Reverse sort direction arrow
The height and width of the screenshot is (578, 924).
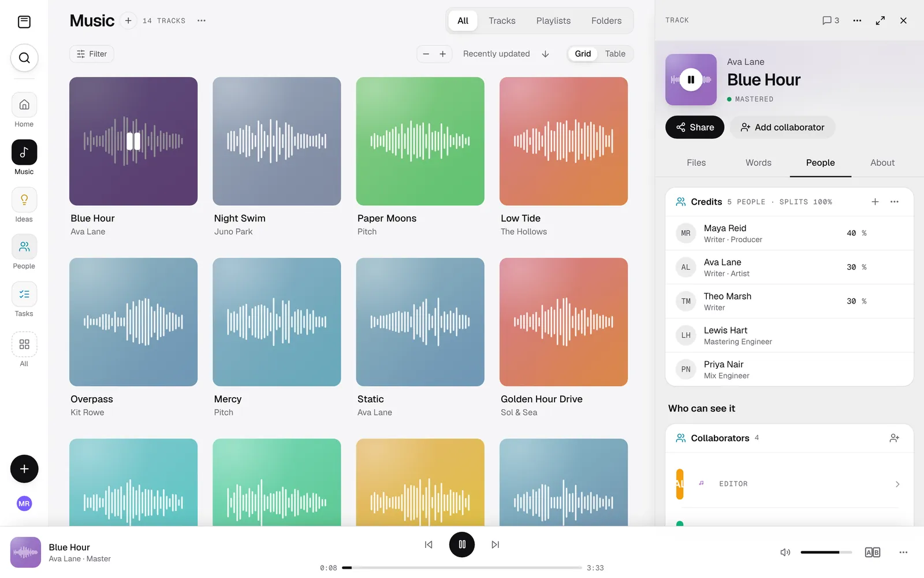(x=545, y=54)
